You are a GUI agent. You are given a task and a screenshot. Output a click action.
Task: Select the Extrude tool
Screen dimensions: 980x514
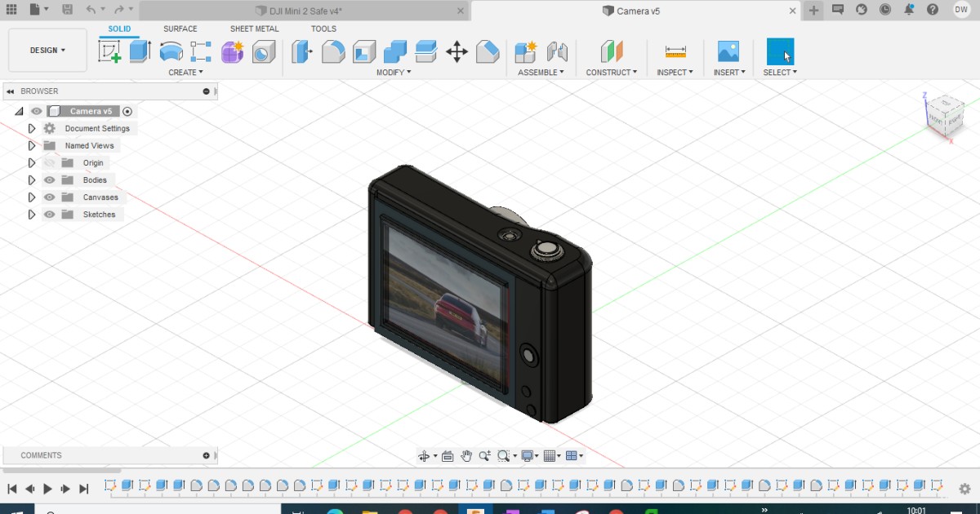(140, 51)
